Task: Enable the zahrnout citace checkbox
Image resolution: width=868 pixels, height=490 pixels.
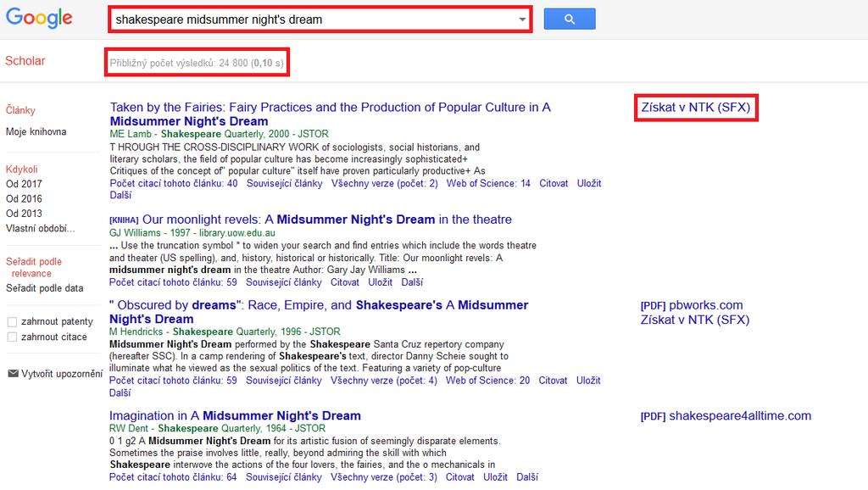Action: [12, 337]
